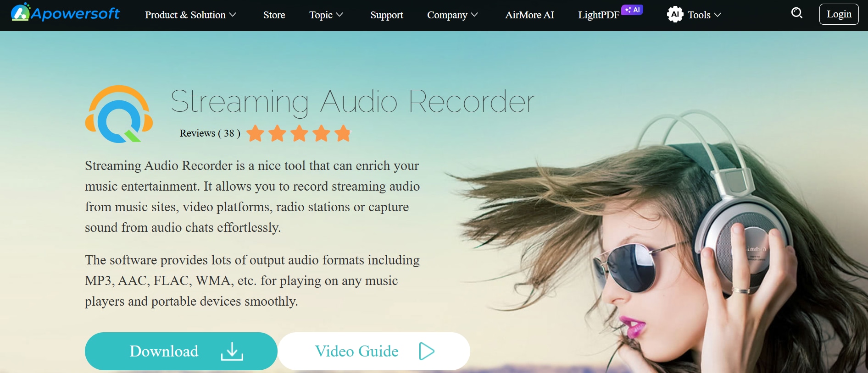Click the first review star
Screen dimensions: 868x373
[x=255, y=133]
